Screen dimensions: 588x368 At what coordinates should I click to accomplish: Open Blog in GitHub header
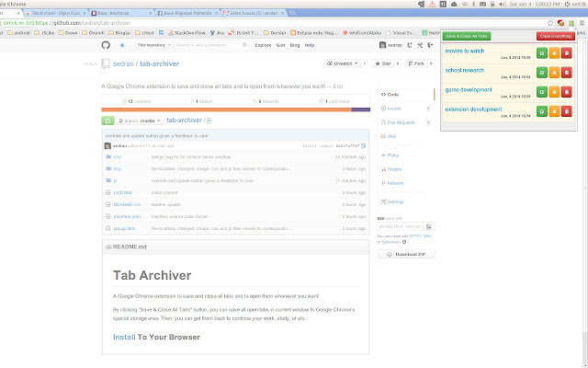(x=295, y=45)
